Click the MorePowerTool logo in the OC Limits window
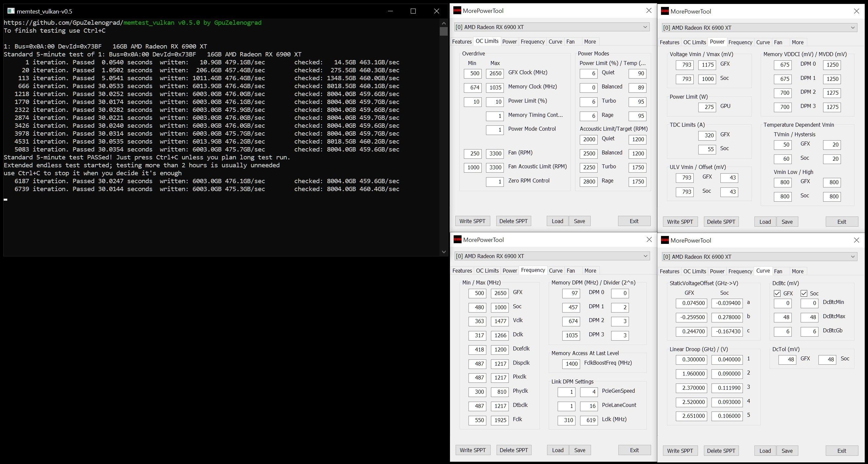868x464 pixels. coord(457,11)
